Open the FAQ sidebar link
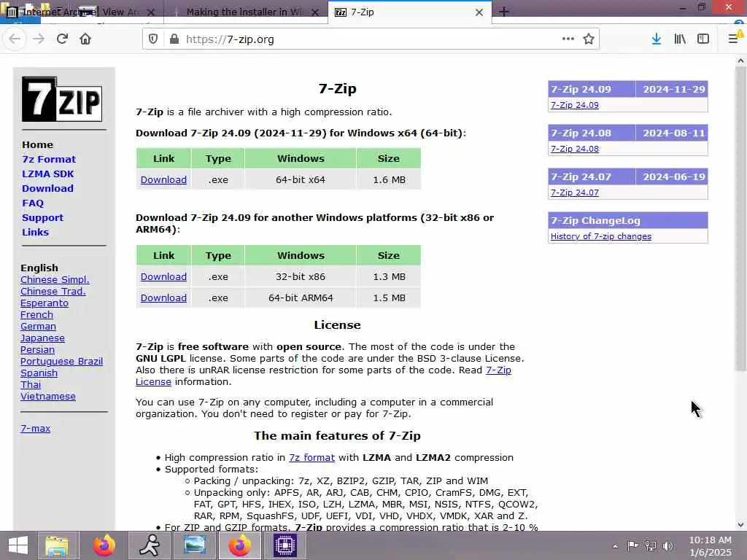Viewport: 747px width, 560px height. [x=33, y=203]
